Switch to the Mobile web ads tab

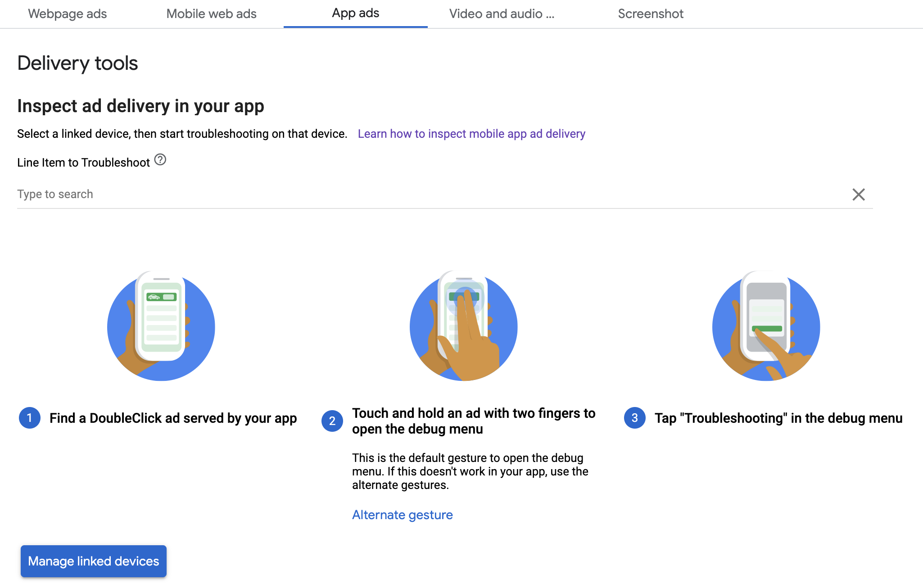(211, 14)
